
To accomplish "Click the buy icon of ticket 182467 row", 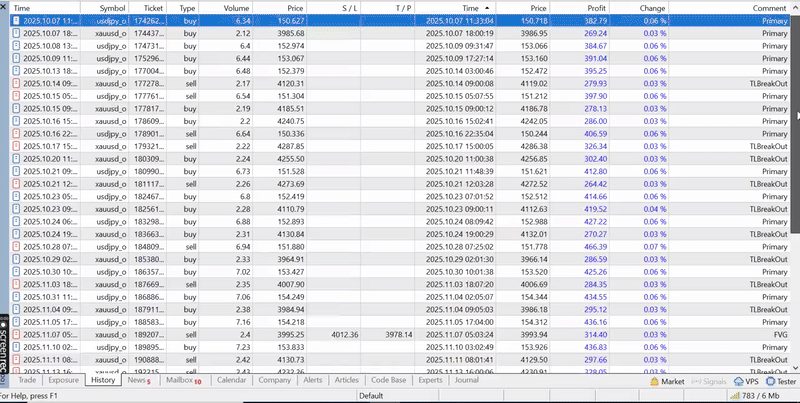I will click(x=16, y=196).
